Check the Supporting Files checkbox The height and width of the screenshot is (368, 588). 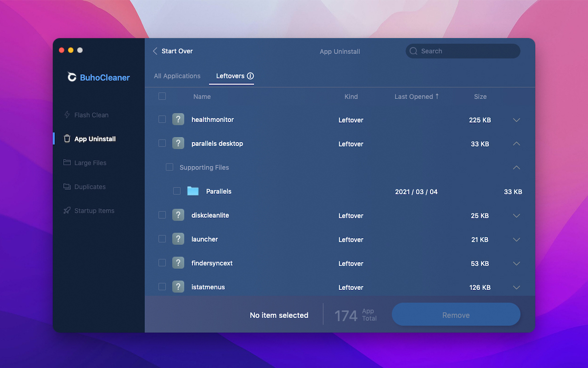(x=170, y=167)
